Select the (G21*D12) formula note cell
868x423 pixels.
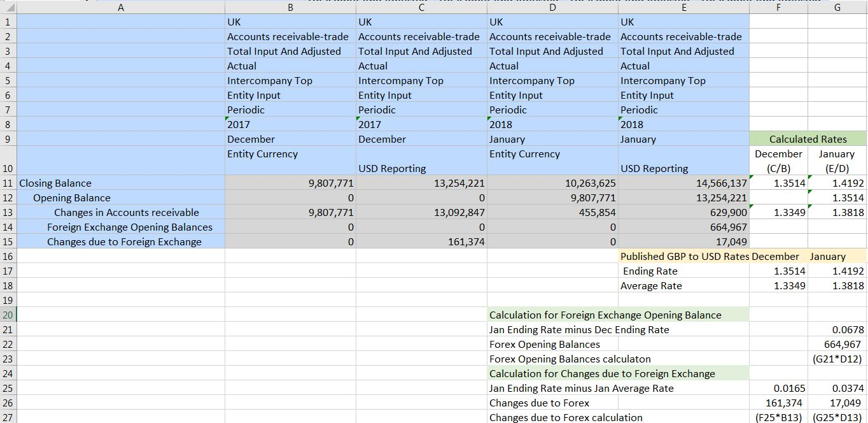(837, 359)
